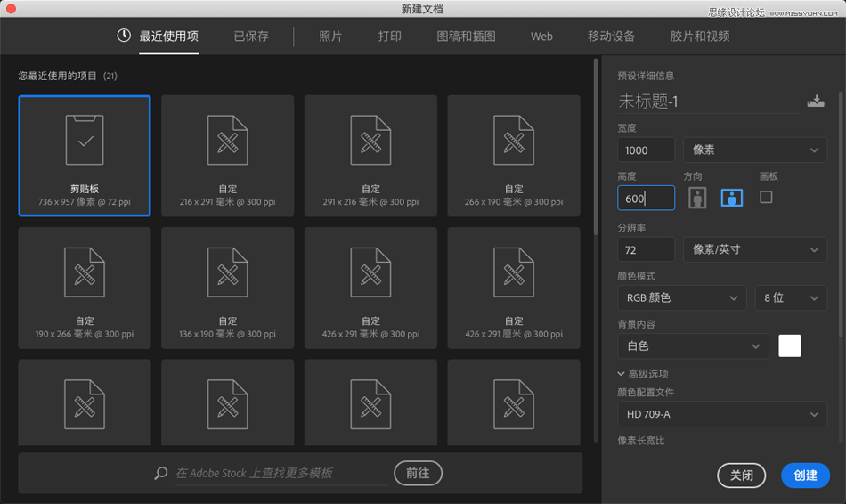Open the 白色 background content dropdown
846x504 pixels.
point(693,345)
